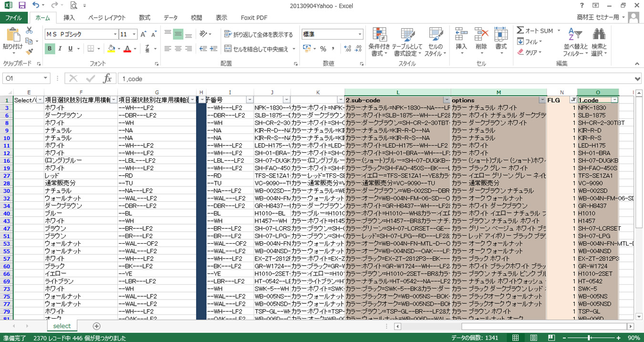Screen dimensions: 644x342
Task: Open the font size dropdown showing 11
Action: (x=134, y=34)
